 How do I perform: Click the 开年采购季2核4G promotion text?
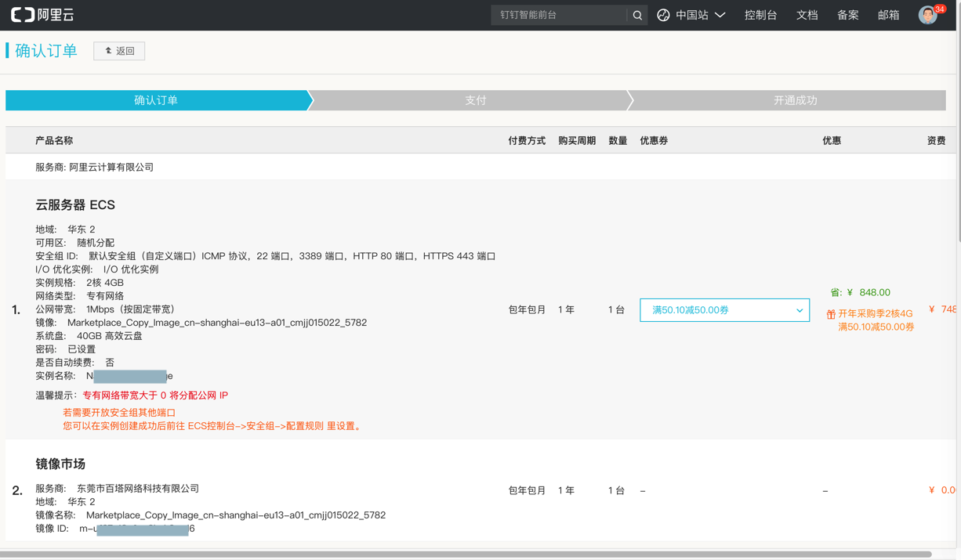[x=876, y=313]
